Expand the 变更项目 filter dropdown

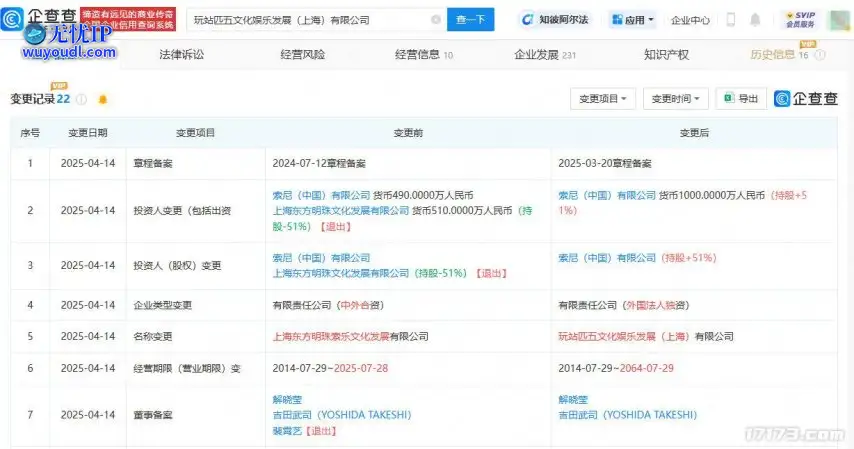(x=603, y=99)
